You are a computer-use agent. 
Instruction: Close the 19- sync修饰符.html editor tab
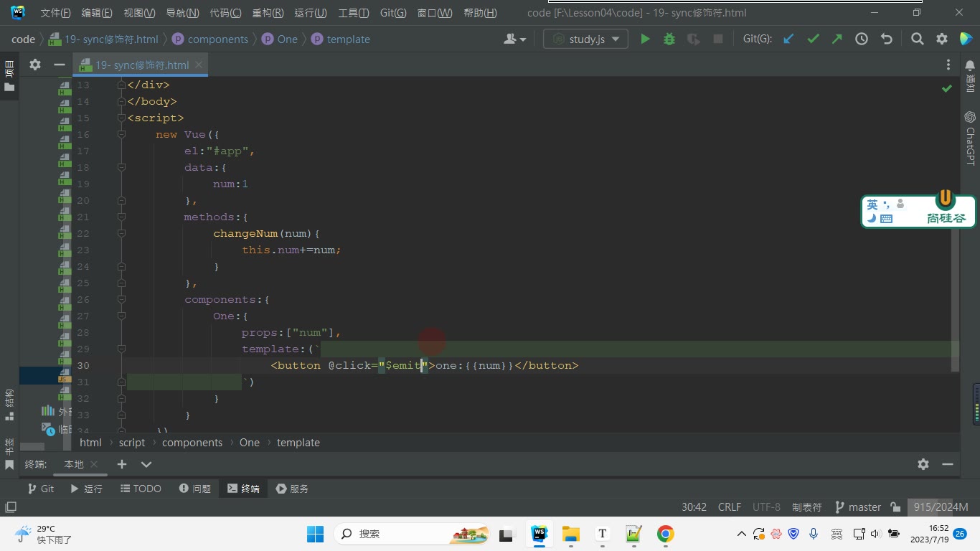[x=199, y=65]
